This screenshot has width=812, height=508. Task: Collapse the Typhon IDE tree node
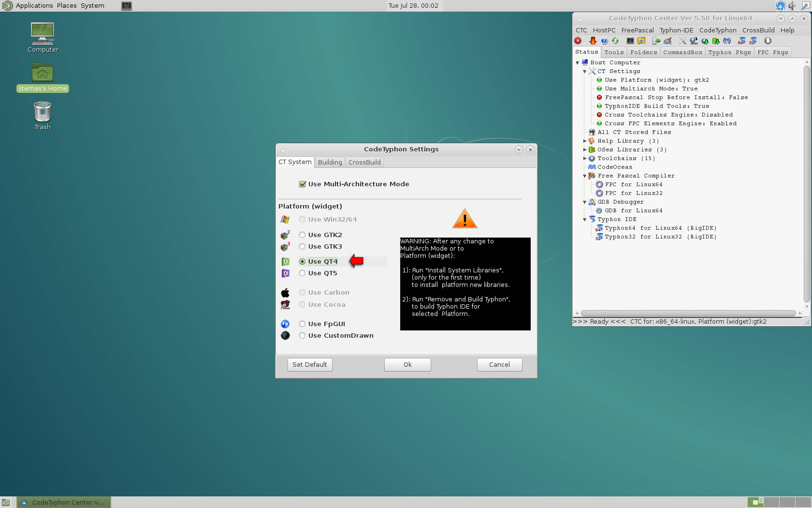click(x=584, y=219)
